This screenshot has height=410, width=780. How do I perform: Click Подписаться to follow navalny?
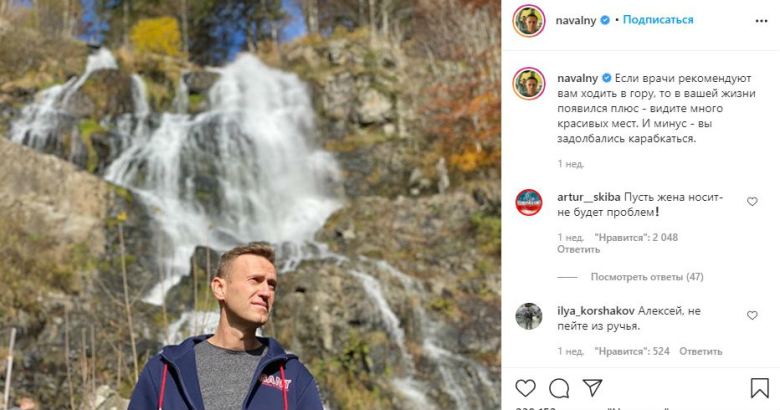coord(659,20)
